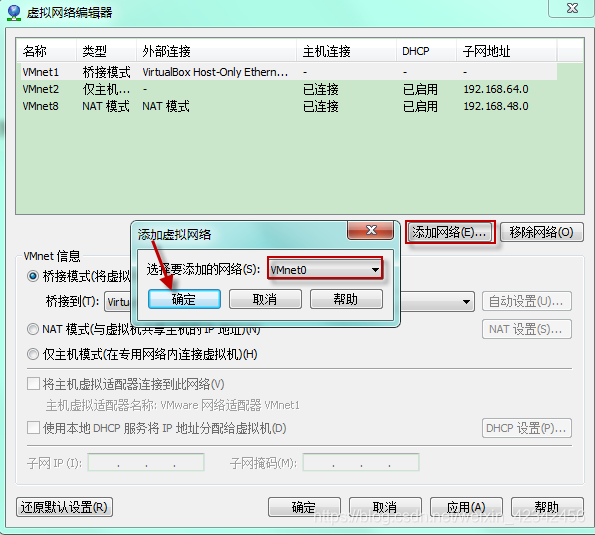
Task: Click the 自动设置(U)... button
Action: click(527, 302)
